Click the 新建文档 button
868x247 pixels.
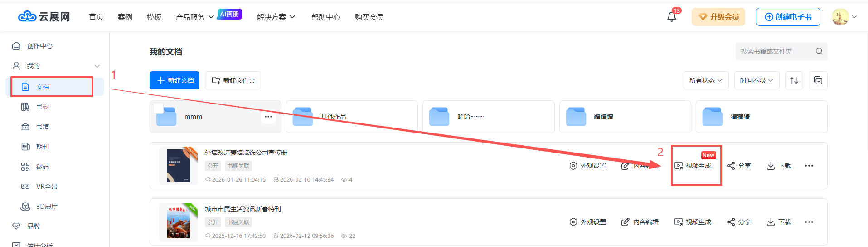[175, 80]
